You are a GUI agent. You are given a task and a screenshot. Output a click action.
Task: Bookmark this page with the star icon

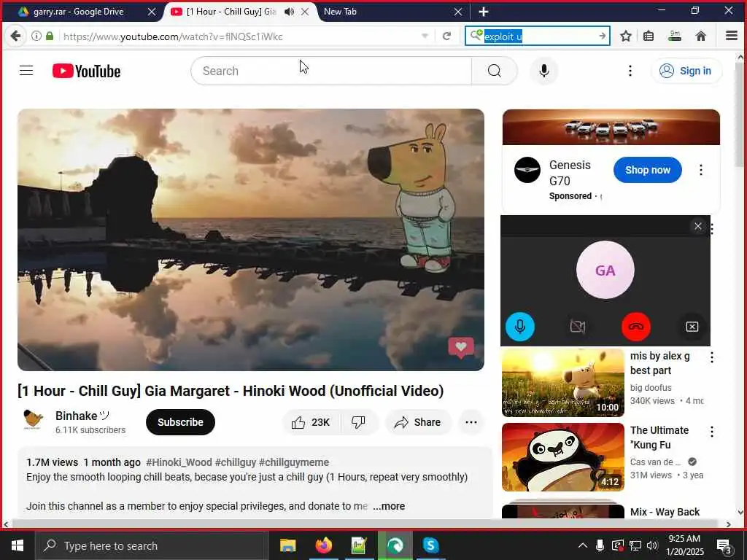coord(626,36)
